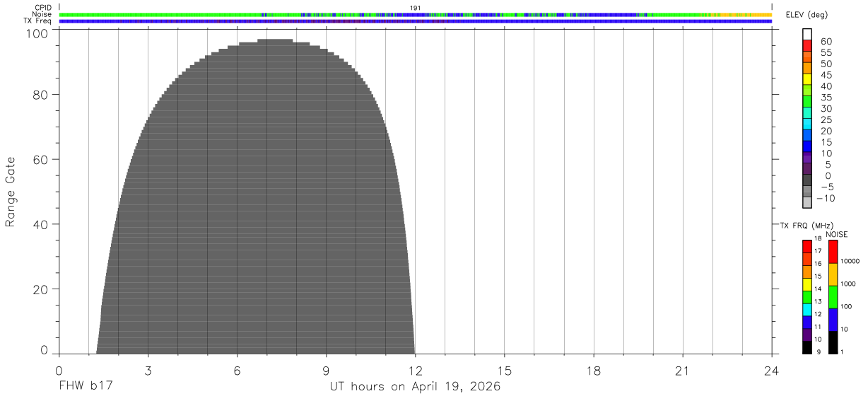The image size is (868, 401).
Task: Click the cyan 25-30 degree ELEV swatch
Action: click(x=807, y=113)
